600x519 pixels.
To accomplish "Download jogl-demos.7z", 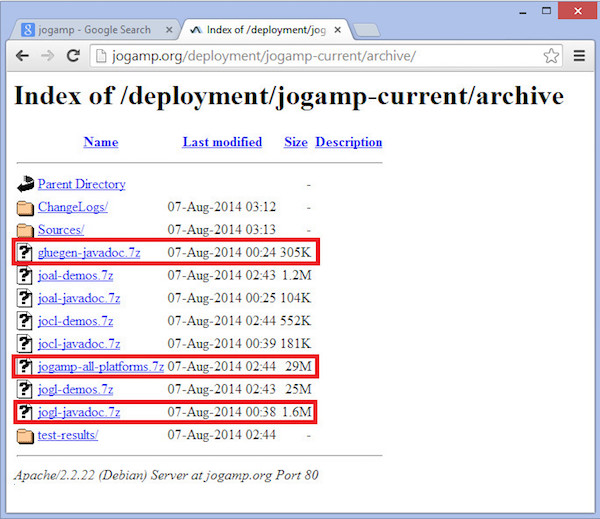I will [x=75, y=389].
